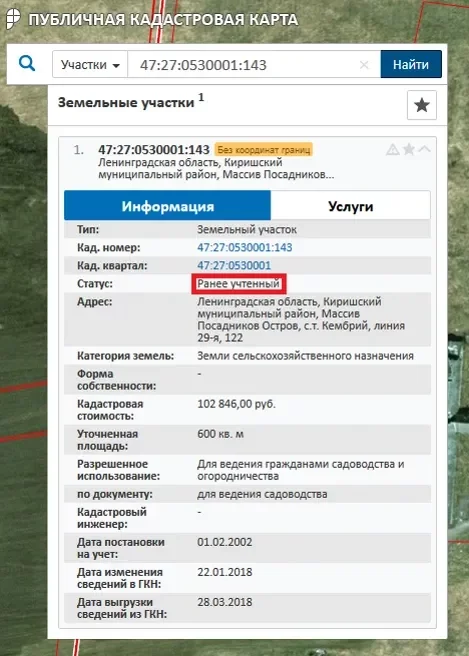Switch to the Услуги tab
The height and width of the screenshot is (656, 469).
tap(351, 206)
